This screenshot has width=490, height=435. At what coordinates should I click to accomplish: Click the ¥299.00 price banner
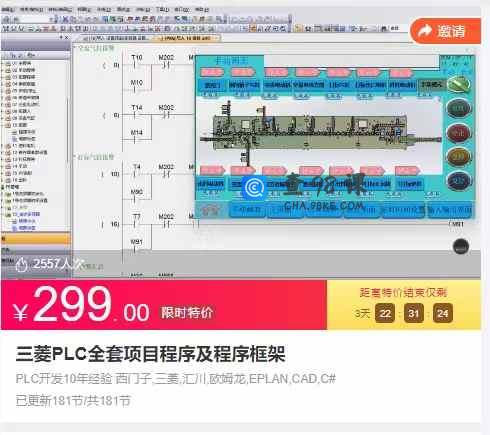tap(164, 305)
